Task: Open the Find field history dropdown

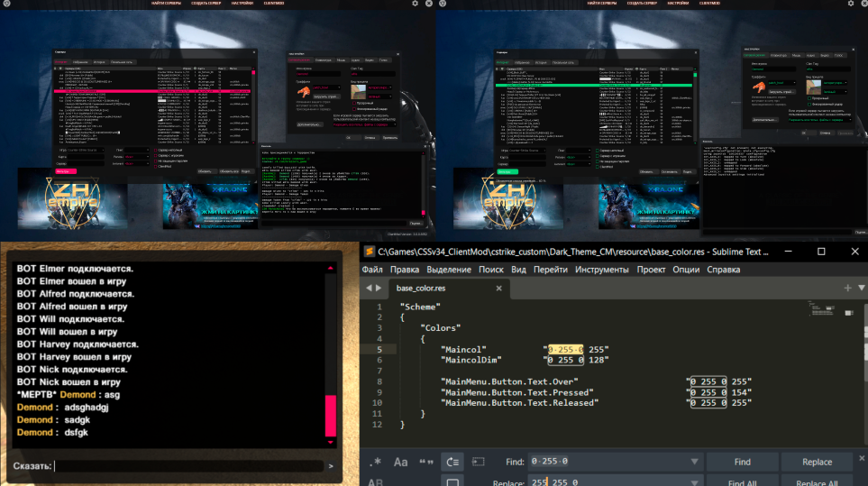Action: tap(694, 462)
